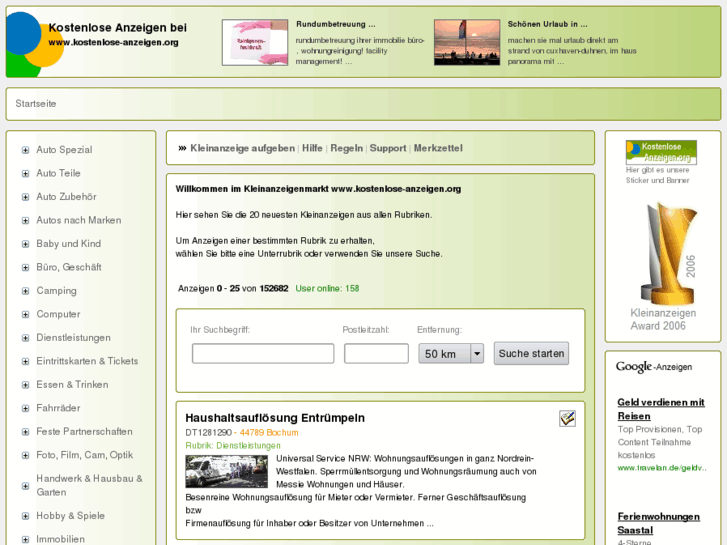
Task: Expand Eintrittskarten & Tickets plus icon
Action: [26, 361]
